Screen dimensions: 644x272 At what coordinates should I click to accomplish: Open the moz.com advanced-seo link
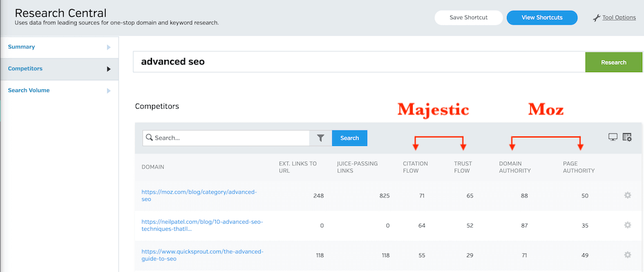click(199, 195)
